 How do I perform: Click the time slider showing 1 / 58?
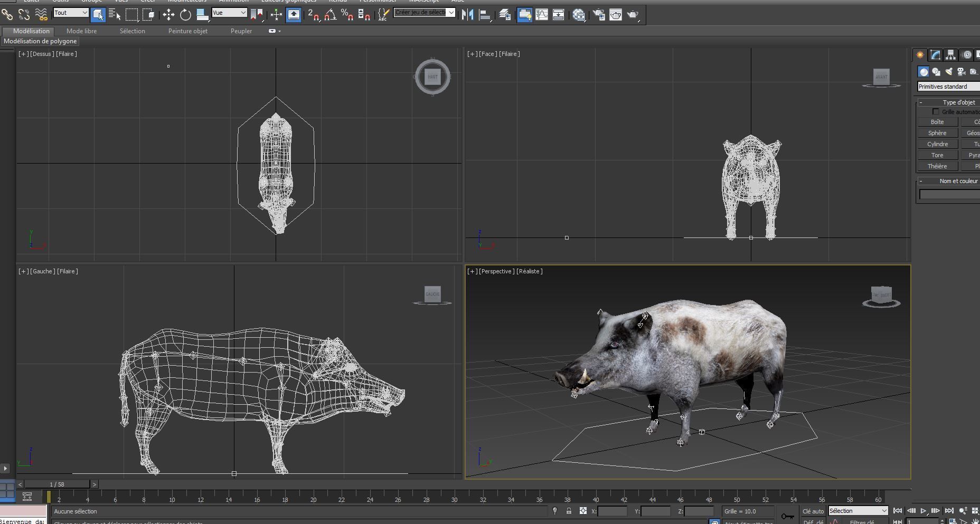pyautogui.click(x=57, y=484)
